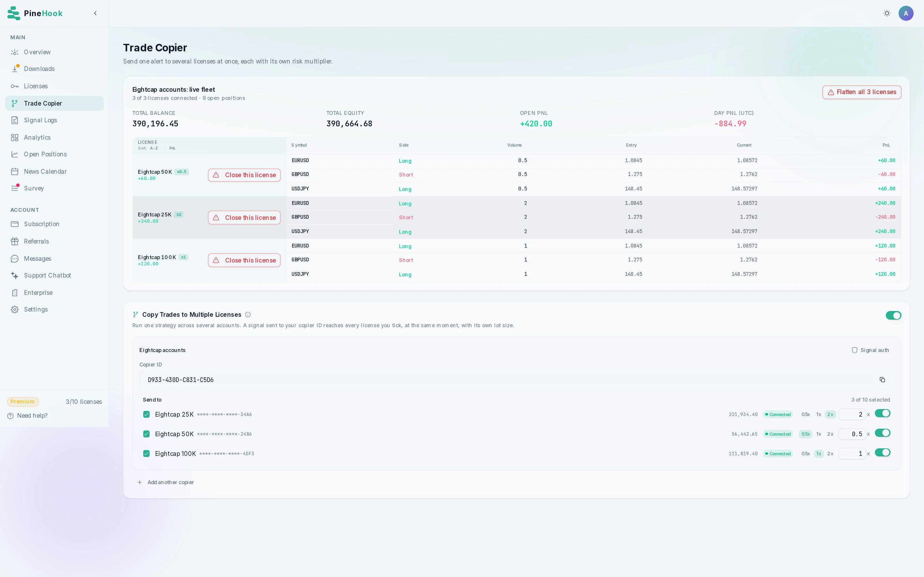Turn off the Eightcap 50K row toggle
Viewport: 924px width, 577px height.
point(882,433)
